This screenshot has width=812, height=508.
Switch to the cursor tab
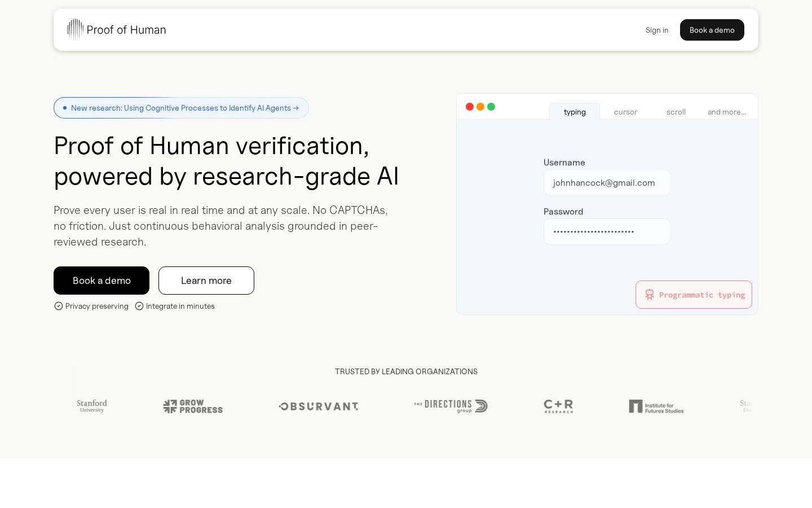[x=625, y=112]
